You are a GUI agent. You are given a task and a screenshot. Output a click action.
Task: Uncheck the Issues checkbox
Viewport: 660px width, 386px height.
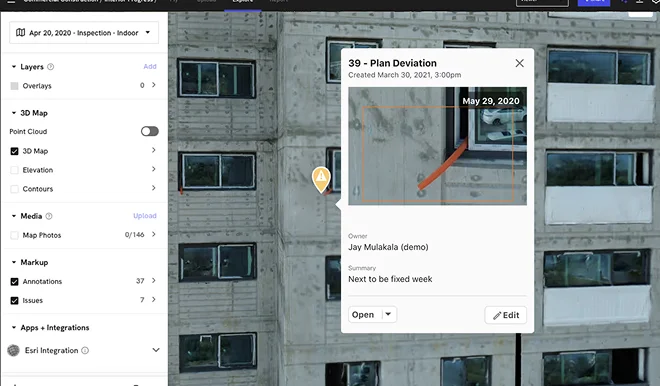point(14,301)
